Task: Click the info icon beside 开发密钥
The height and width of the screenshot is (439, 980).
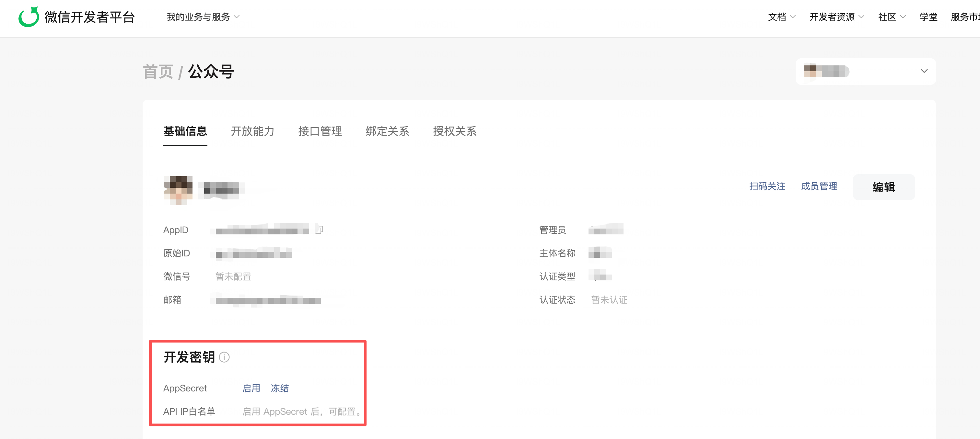Action: [225, 357]
